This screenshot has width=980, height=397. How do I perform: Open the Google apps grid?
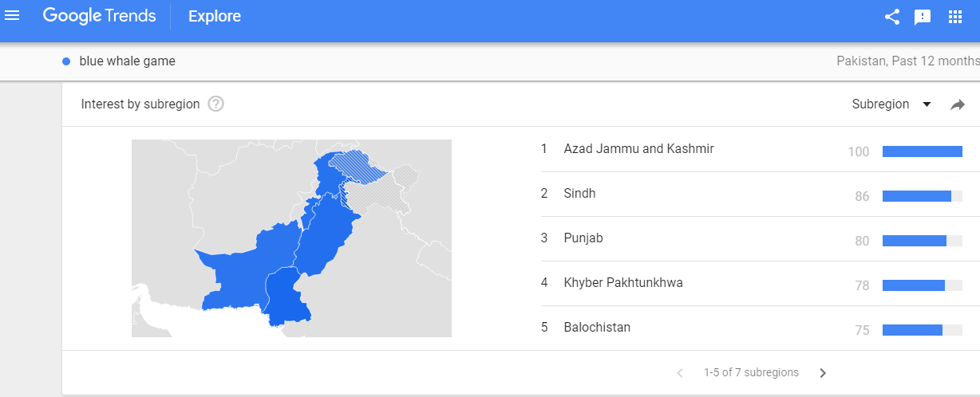pos(954,17)
